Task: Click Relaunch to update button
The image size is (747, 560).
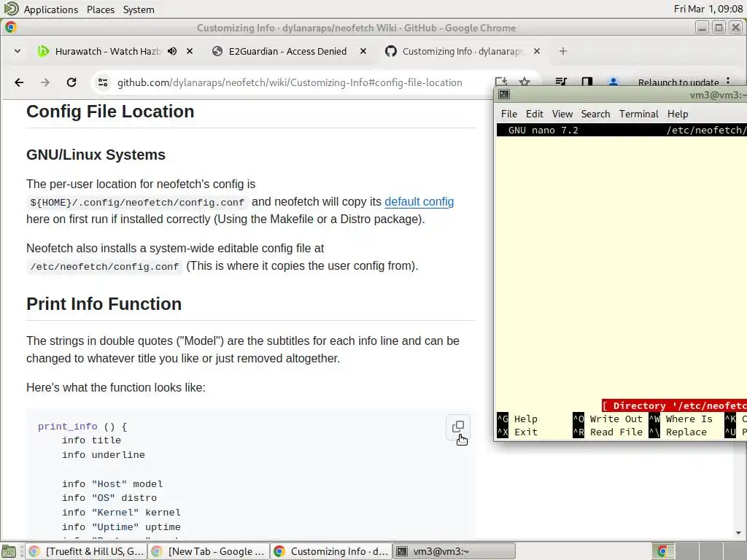Action: click(678, 82)
